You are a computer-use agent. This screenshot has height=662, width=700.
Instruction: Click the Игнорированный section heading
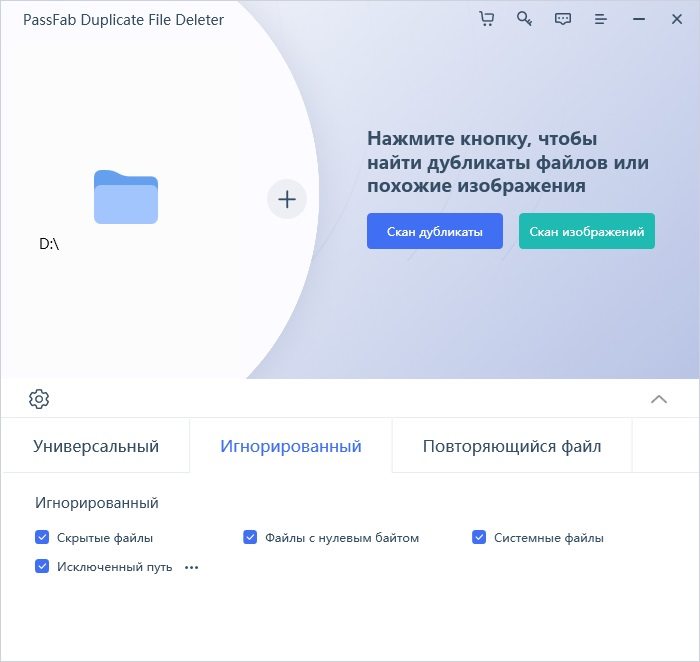point(97,503)
